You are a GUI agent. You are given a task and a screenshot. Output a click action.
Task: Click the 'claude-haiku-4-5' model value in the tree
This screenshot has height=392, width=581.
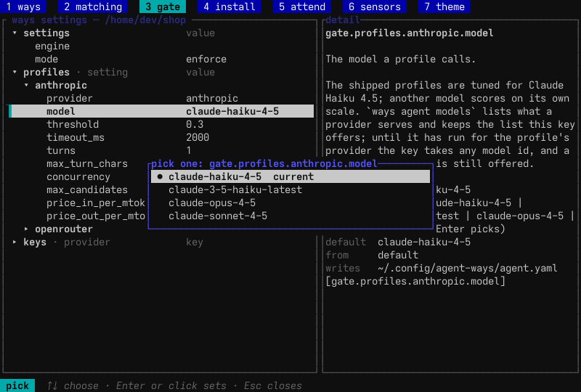pos(232,111)
